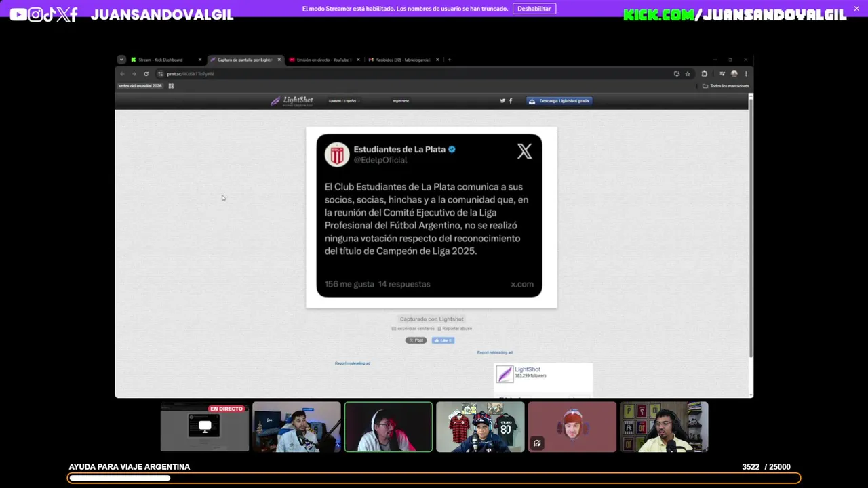Close the Recibidos Gmail tab
Viewport: 868px width, 488px height.
point(437,60)
